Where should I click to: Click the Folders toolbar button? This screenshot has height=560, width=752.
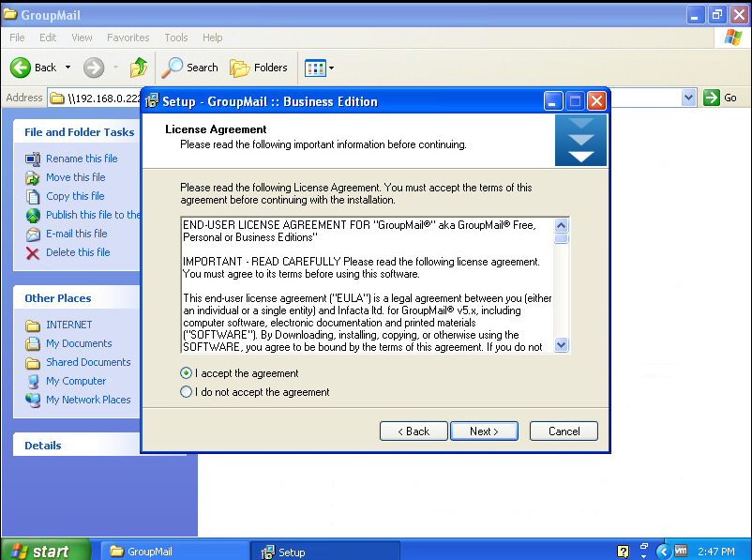[x=259, y=68]
